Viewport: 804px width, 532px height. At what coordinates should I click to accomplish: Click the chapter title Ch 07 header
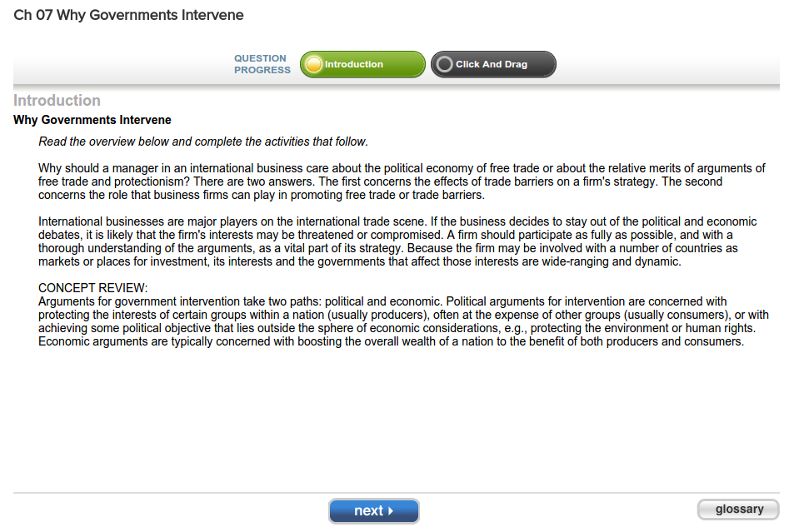point(129,15)
